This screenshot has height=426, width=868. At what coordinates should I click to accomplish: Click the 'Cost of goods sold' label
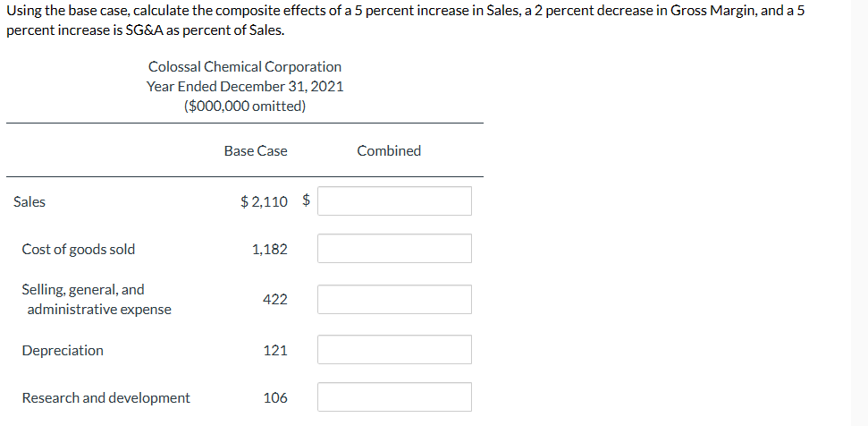point(79,250)
